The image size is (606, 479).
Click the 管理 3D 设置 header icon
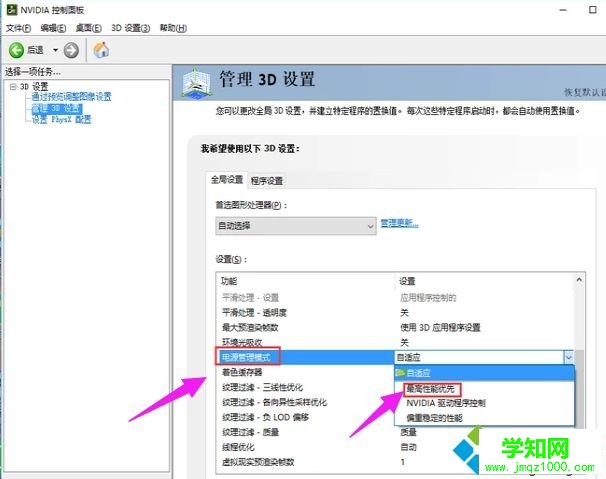(196, 83)
